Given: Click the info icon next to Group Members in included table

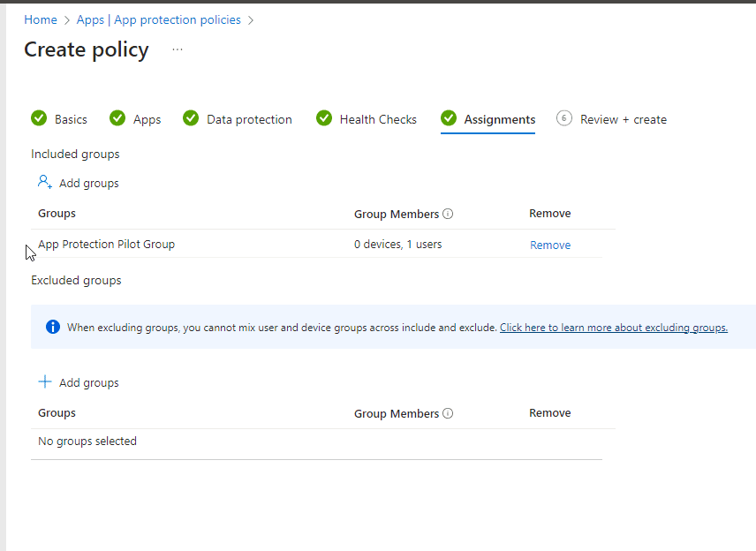Looking at the screenshot, I should pyautogui.click(x=448, y=213).
